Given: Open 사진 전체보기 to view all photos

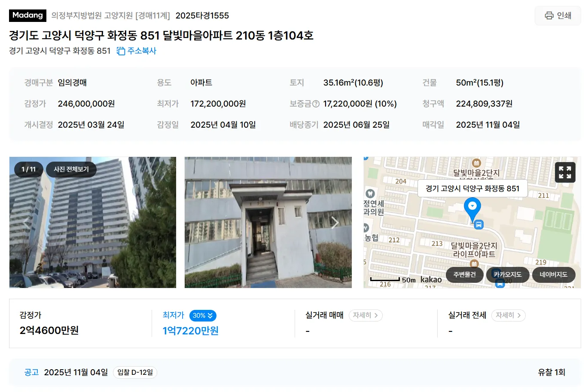Looking at the screenshot, I should tap(71, 169).
